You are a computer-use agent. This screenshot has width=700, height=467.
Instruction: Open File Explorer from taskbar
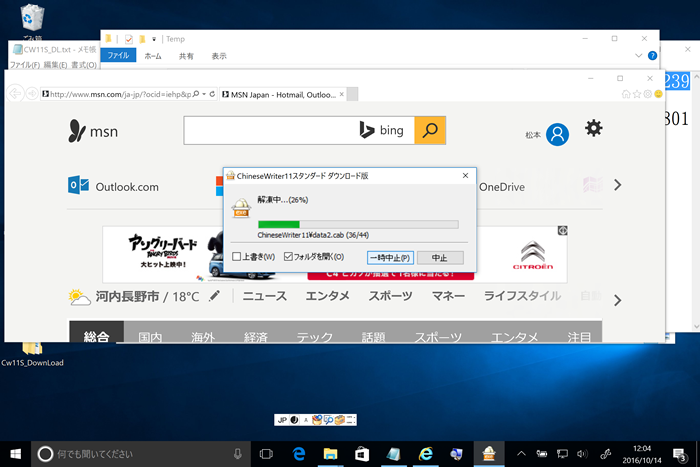(x=330, y=454)
